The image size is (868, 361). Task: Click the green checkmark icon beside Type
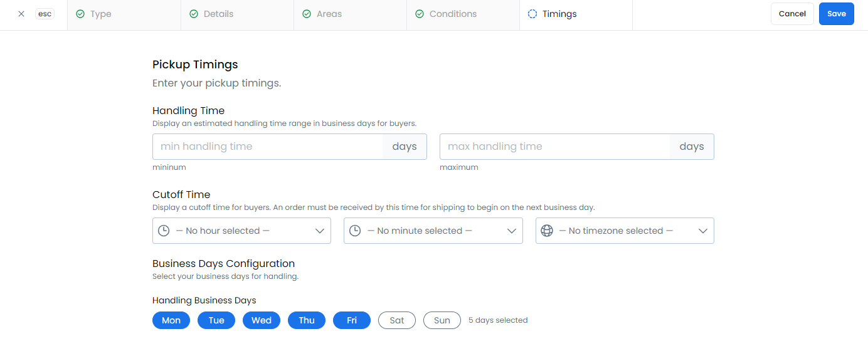tap(80, 14)
